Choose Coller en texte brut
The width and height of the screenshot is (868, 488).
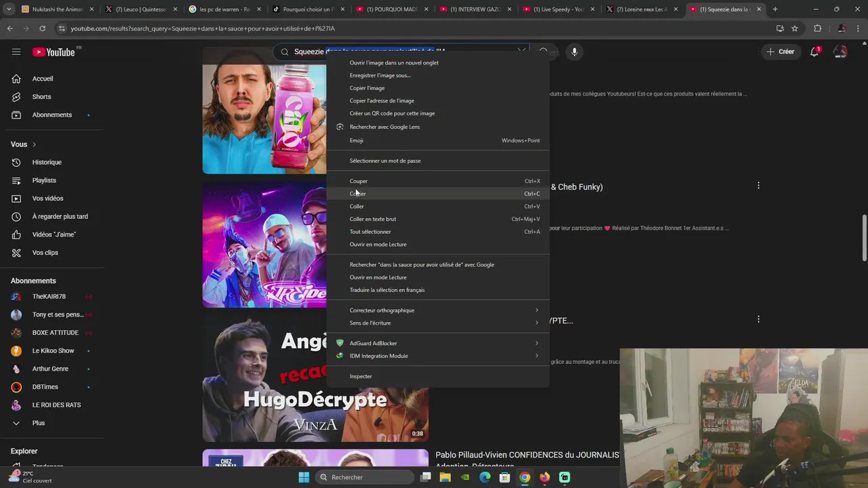point(438,219)
